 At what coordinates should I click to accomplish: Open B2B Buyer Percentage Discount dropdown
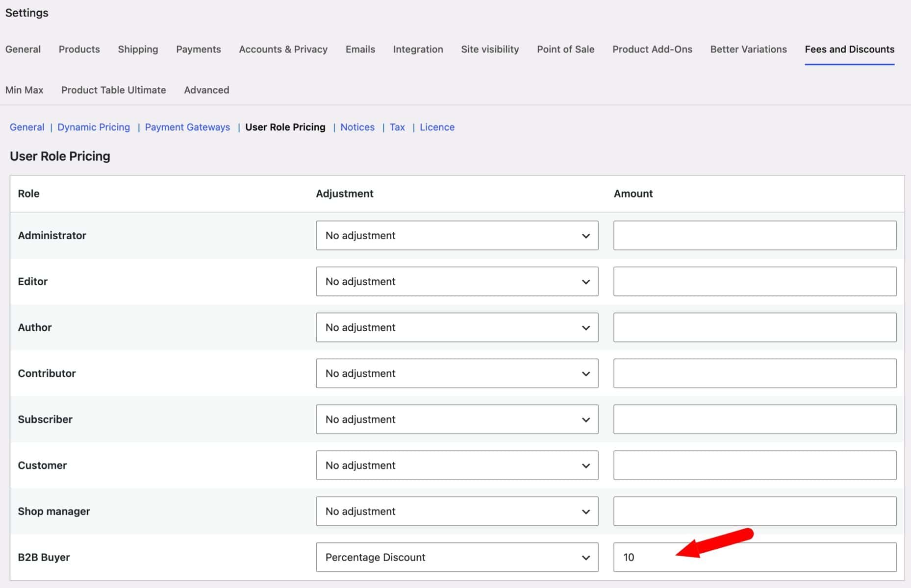point(457,558)
